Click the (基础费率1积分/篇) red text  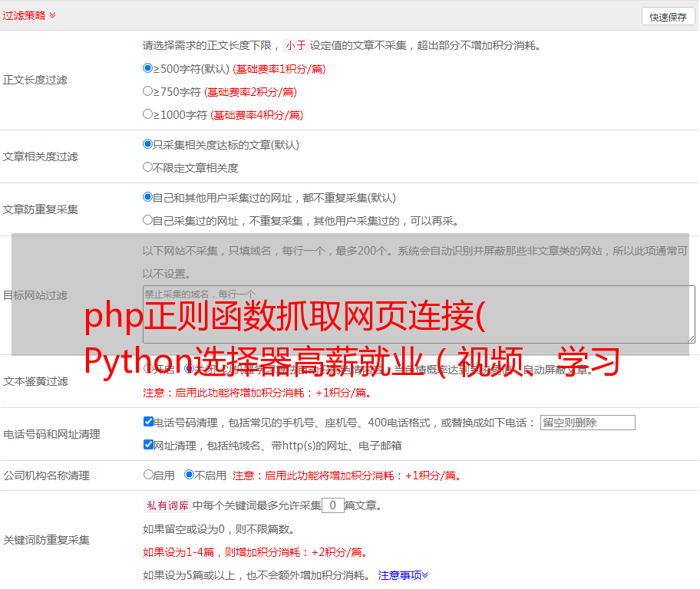[279, 69]
